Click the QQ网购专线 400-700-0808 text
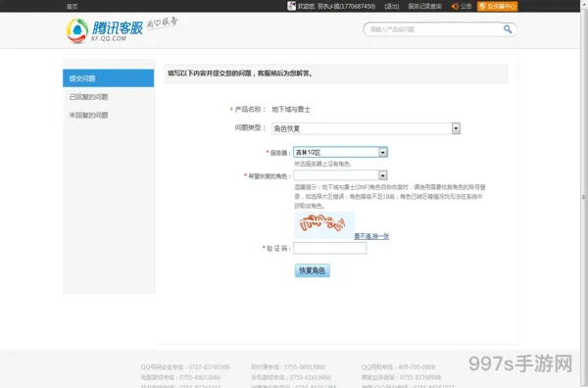Screen dimensions: 588x388 [398, 366]
